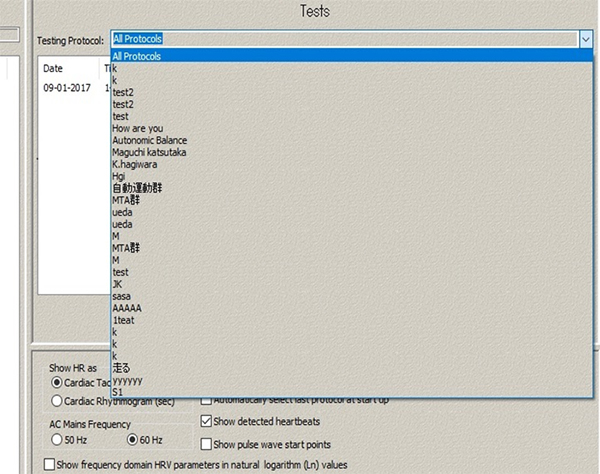The width and height of the screenshot is (600, 474).
Task: Open the Testing Protocol dropdown arrow
Action: pos(584,39)
